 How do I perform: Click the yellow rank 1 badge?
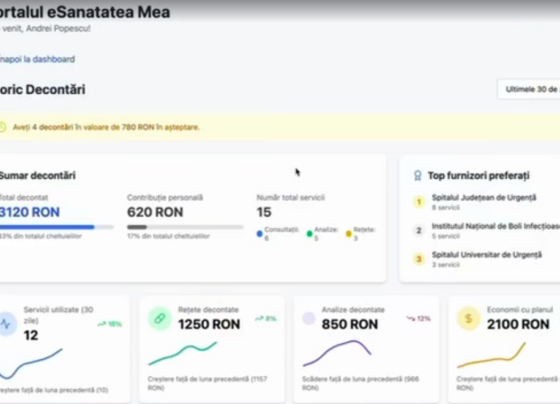(419, 202)
